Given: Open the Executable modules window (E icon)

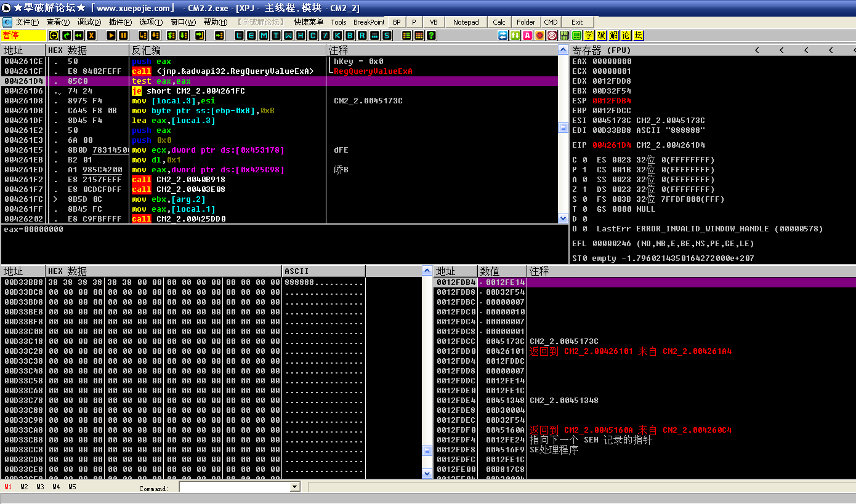Looking at the screenshot, I should click(251, 36).
